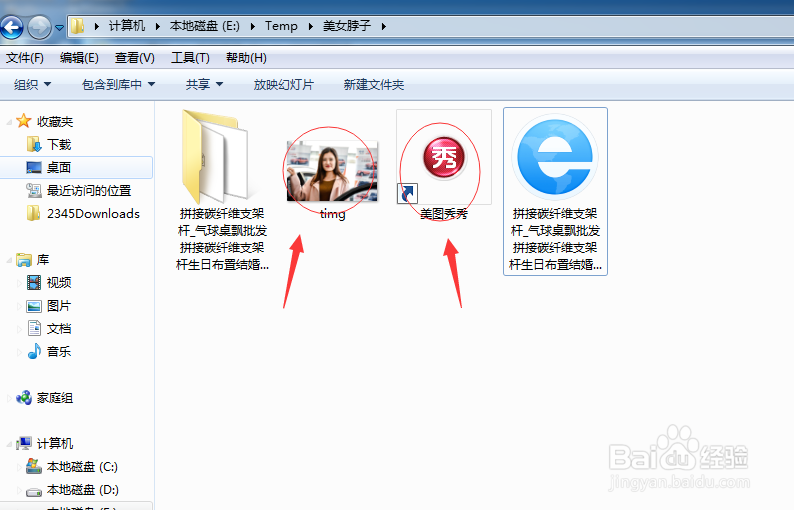Click the 文档 library icon
The height and width of the screenshot is (510, 794).
click(34, 328)
